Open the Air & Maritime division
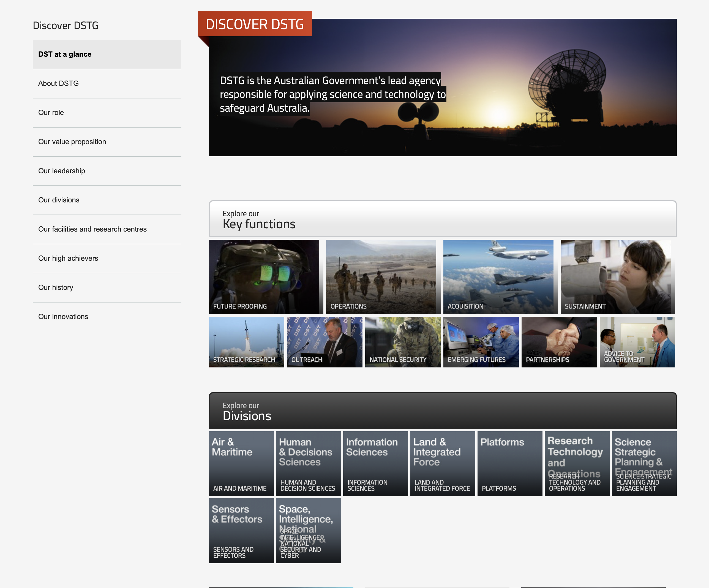The height and width of the screenshot is (588, 709). (241, 464)
